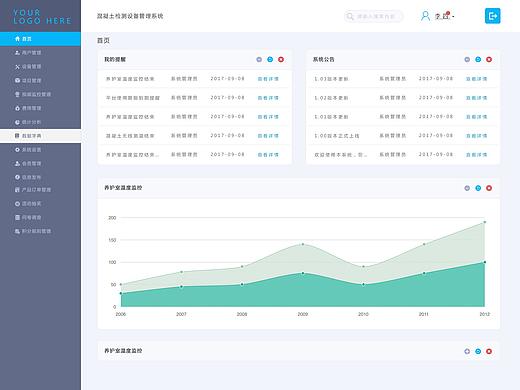Click the 2012 data point on lower chart series
The height and width of the screenshot is (390, 520).
pos(485,262)
